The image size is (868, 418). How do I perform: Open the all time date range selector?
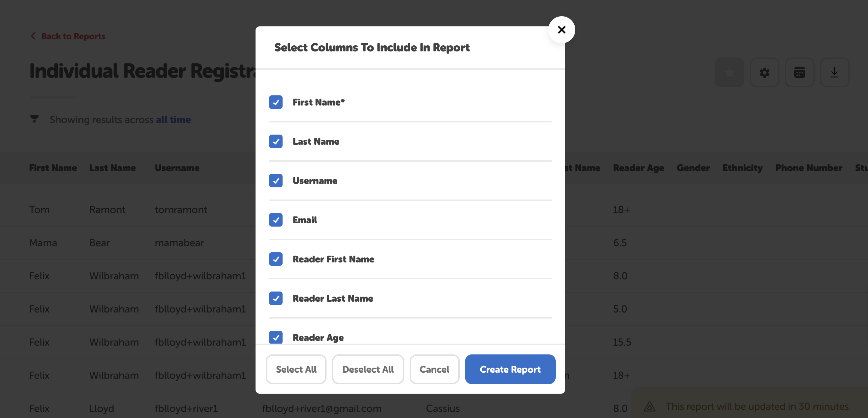pos(173,119)
